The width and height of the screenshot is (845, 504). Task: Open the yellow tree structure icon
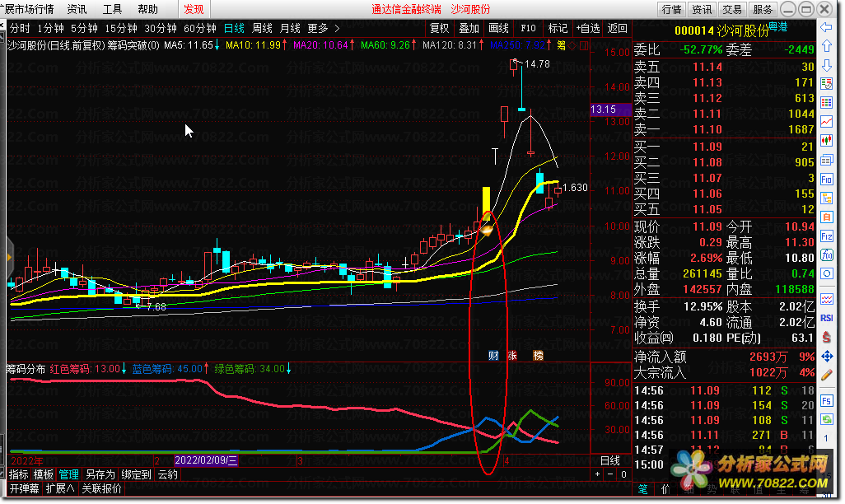[826, 198]
